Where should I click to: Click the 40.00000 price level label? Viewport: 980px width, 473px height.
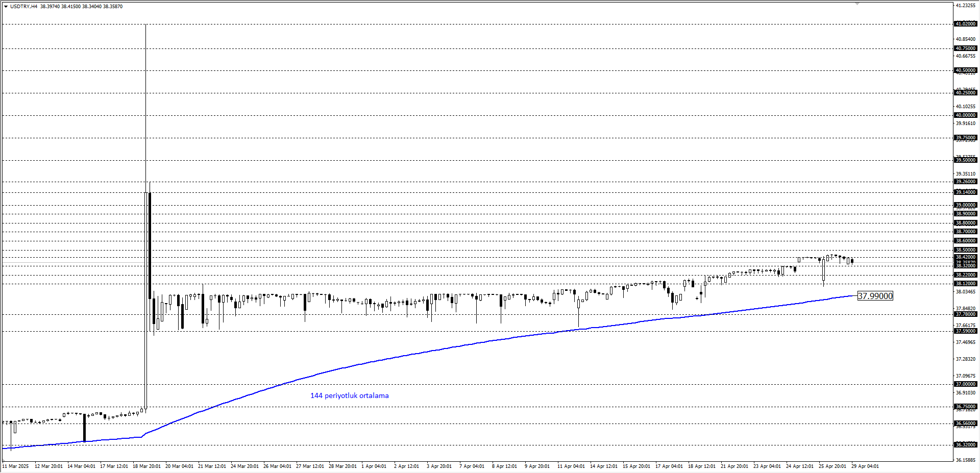pyautogui.click(x=965, y=115)
